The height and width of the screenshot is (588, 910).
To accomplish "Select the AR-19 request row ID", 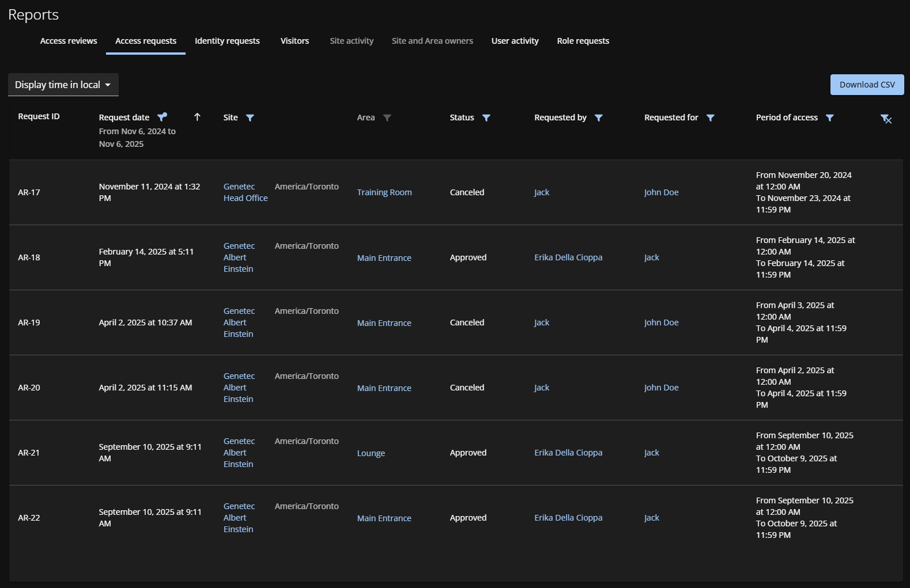I will (x=29, y=323).
